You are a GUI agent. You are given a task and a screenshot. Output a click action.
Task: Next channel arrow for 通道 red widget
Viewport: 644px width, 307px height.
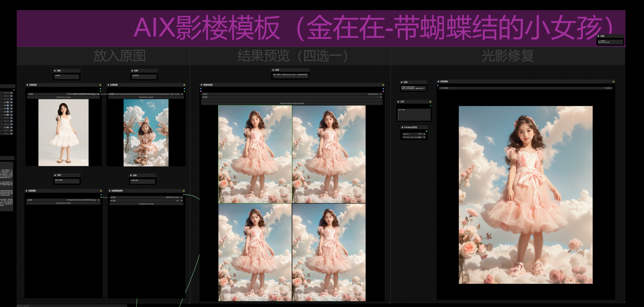pyautogui.click(x=182, y=200)
